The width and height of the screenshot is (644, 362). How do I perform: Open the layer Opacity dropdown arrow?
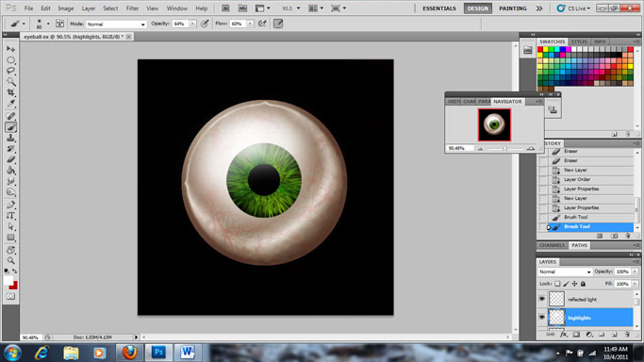[x=635, y=271]
